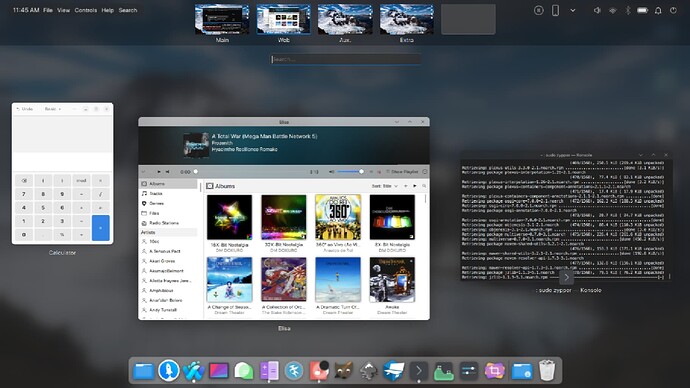The width and height of the screenshot is (690, 388).
Task: Open the green chat bubbles app in dock
Action: tap(243, 371)
